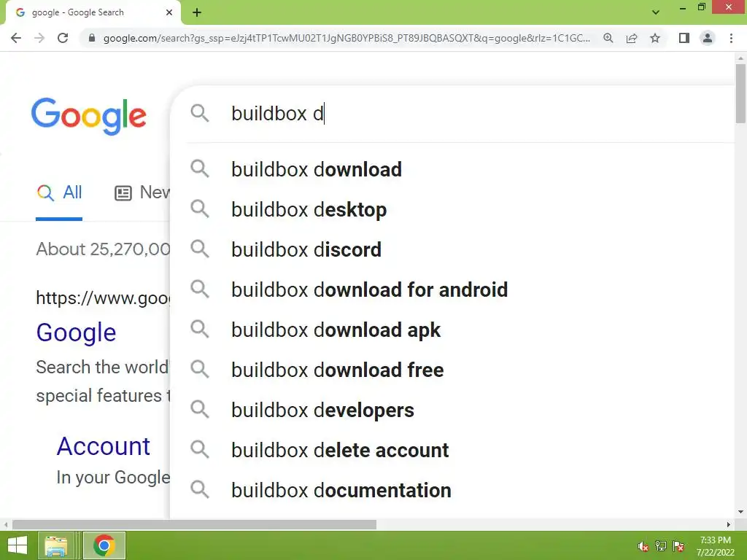Click the network tray icon
Viewport: 747px width, 560px height.
click(x=661, y=547)
